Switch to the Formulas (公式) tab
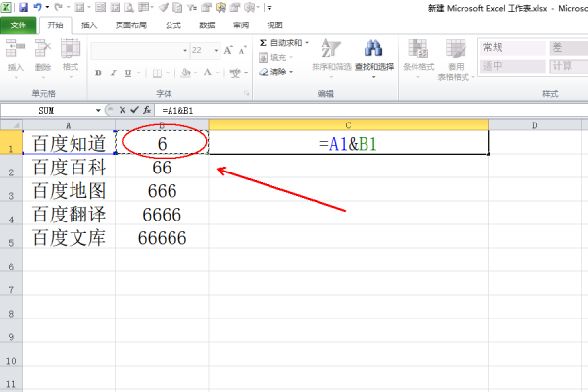 [172, 25]
